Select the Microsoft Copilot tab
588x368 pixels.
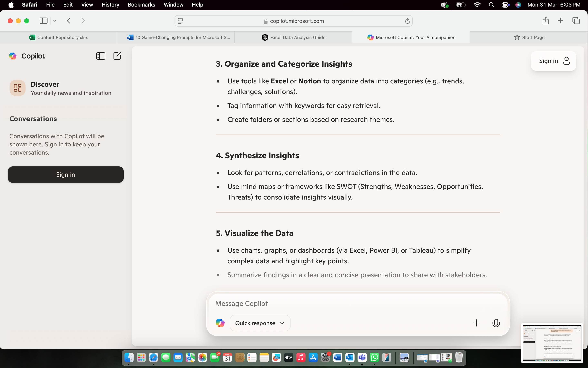(x=411, y=37)
